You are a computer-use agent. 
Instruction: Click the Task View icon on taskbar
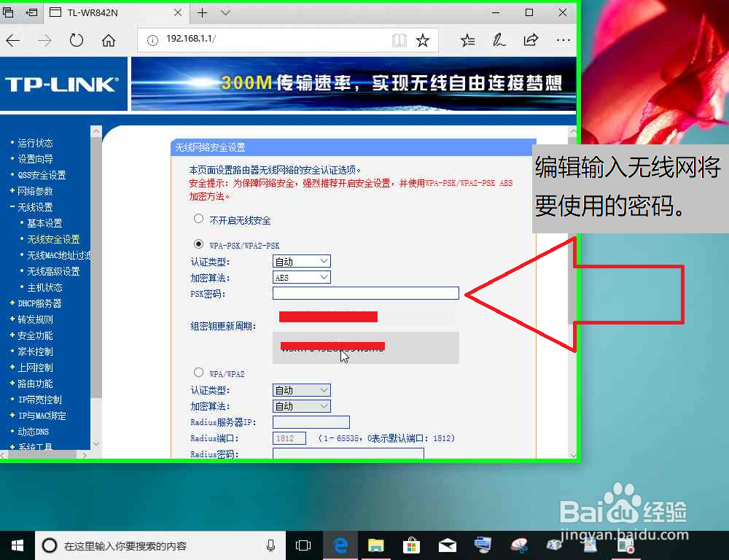(x=303, y=545)
